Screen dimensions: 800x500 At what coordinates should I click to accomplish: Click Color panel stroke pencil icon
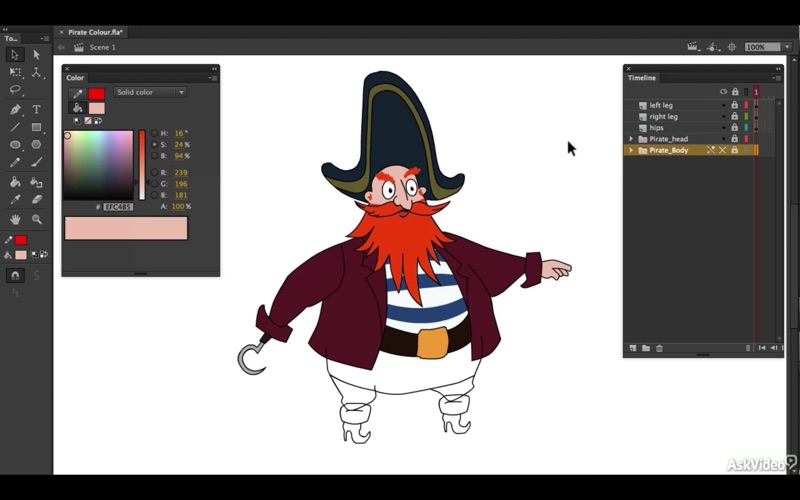[77, 94]
